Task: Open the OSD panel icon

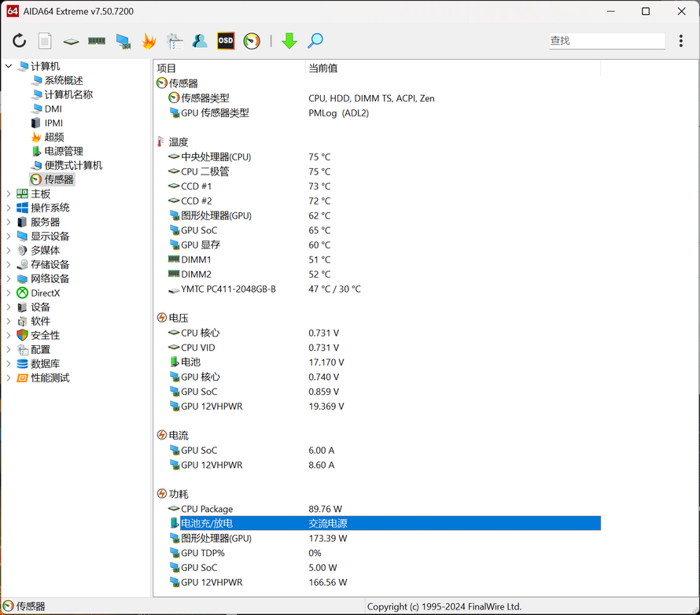Action: coord(226,41)
